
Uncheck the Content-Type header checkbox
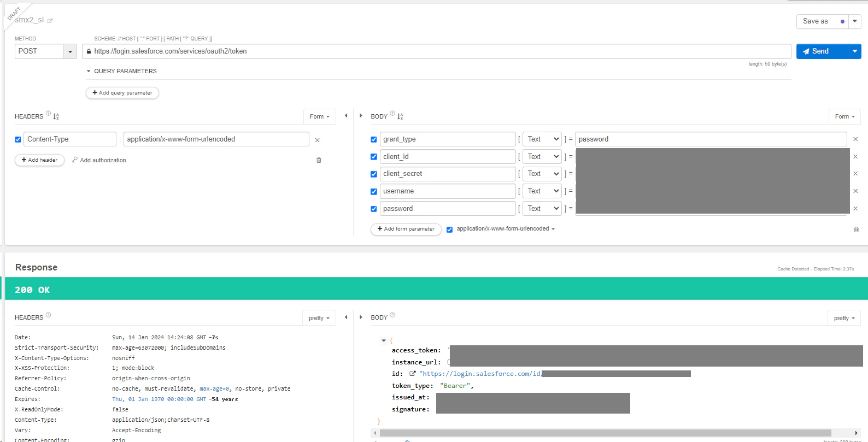(18, 140)
